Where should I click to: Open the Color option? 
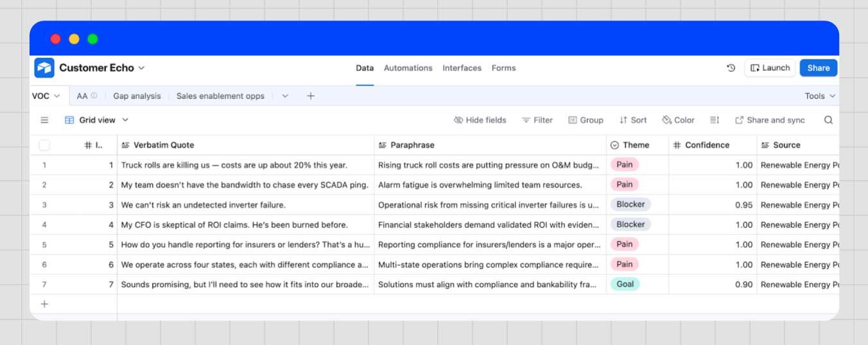[x=678, y=120]
